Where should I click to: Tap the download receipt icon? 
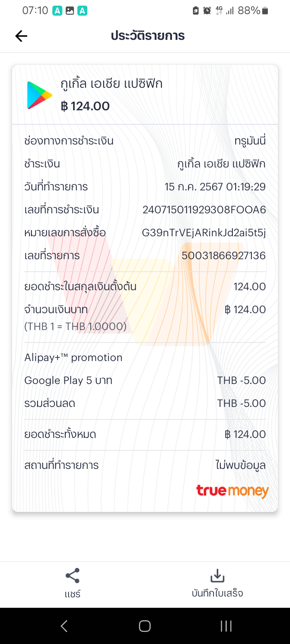pos(217,576)
